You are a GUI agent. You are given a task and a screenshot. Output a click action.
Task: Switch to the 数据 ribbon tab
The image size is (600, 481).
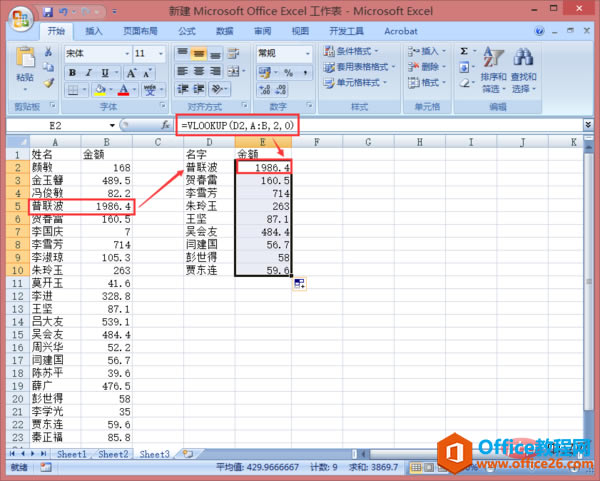point(225,31)
